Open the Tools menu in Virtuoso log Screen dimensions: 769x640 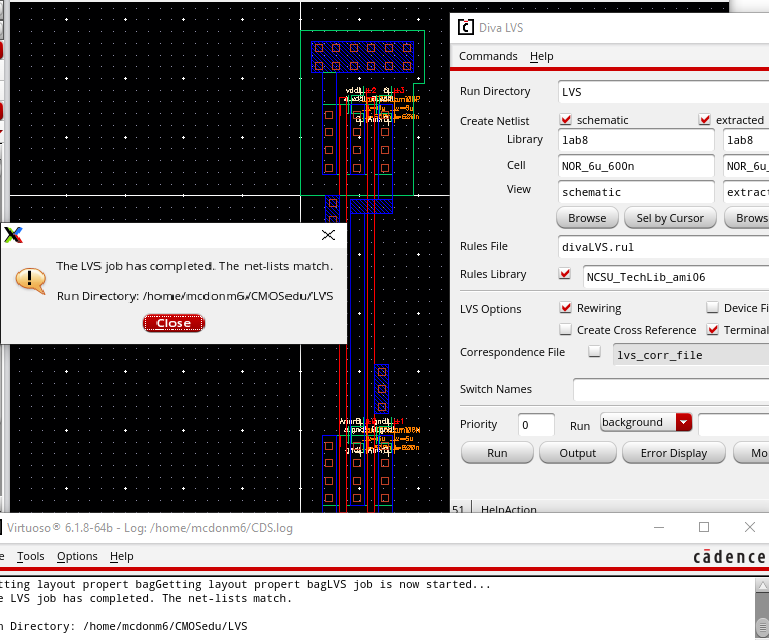(31, 556)
